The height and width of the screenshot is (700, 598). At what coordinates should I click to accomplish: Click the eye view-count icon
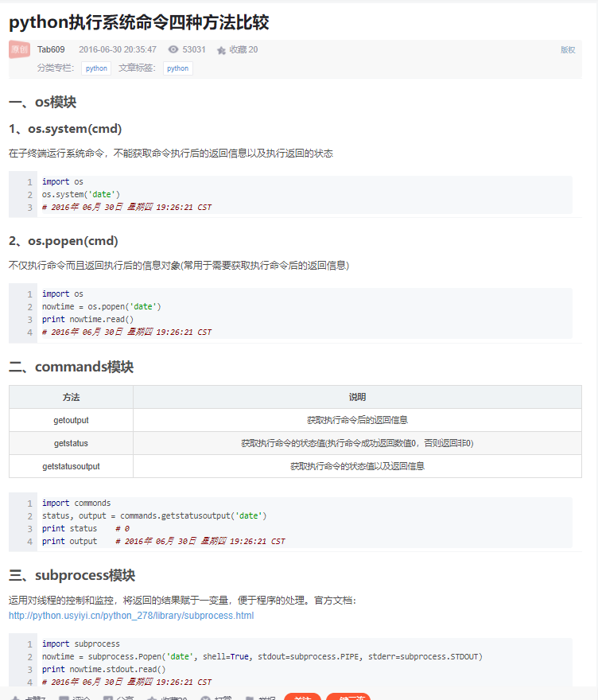click(x=173, y=49)
